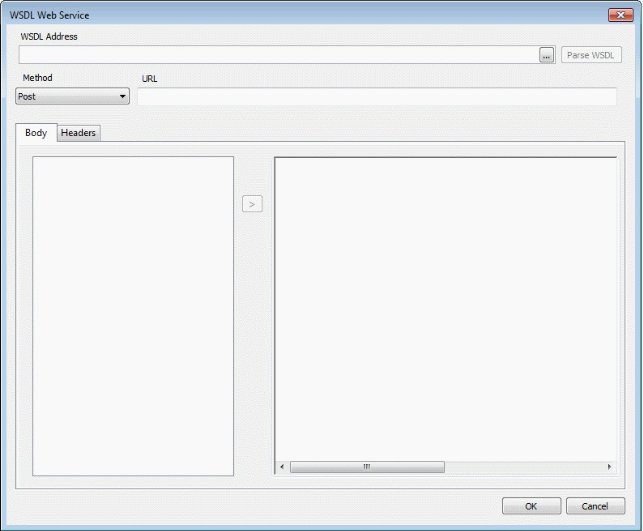The height and width of the screenshot is (531, 643).
Task: Click inside the right text pane
Action: coord(446,309)
